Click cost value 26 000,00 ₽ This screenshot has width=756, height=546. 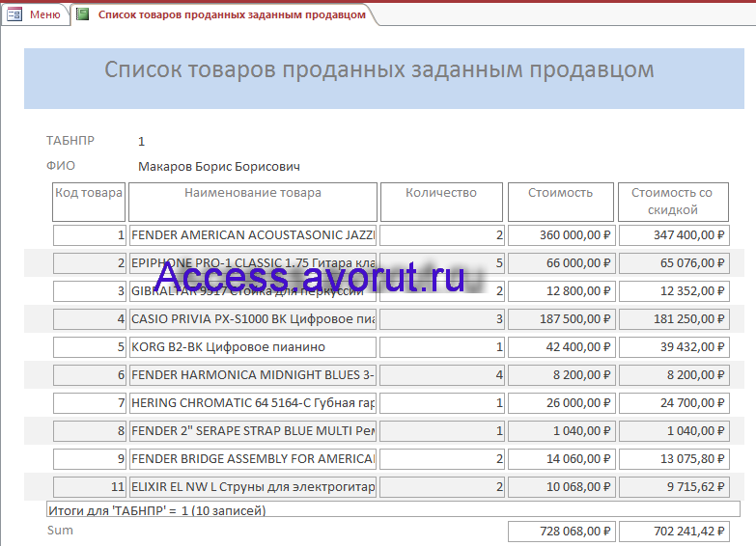pos(561,403)
